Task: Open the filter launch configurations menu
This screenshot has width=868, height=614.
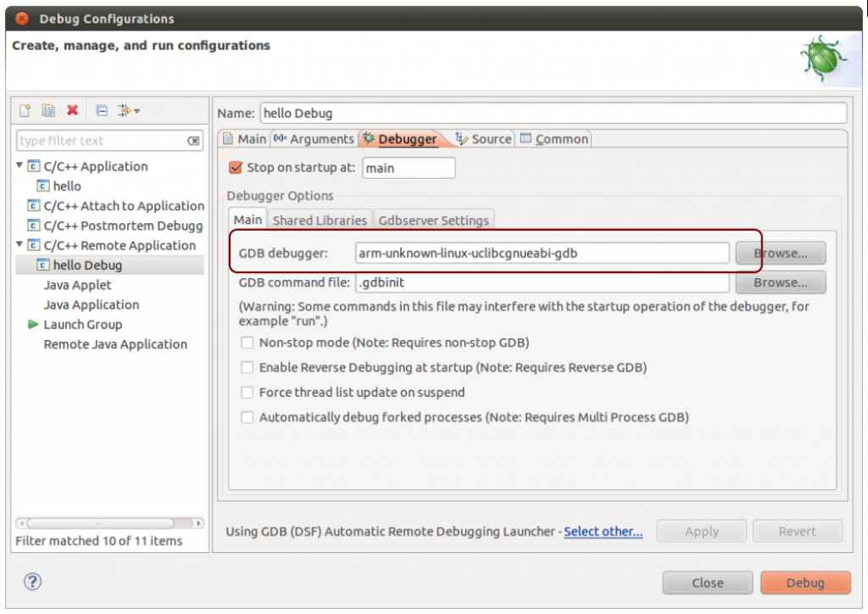Action: pyautogui.click(x=125, y=109)
